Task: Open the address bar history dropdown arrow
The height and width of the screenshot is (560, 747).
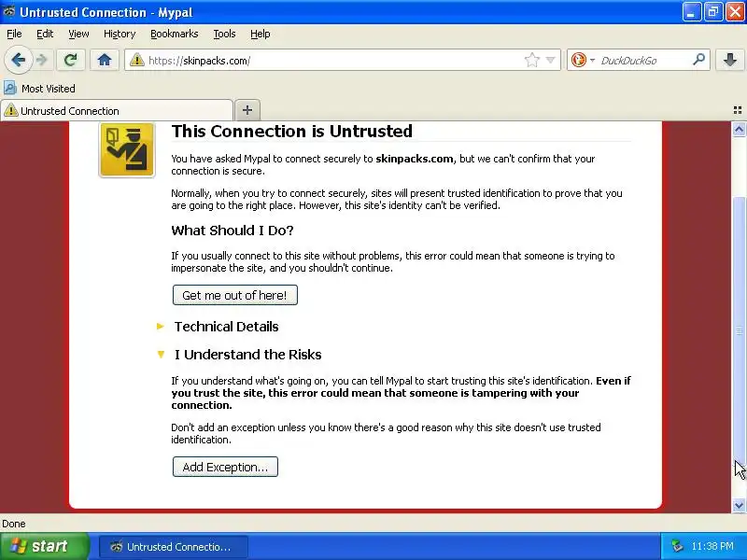Action: pyautogui.click(x=550, y=60)
